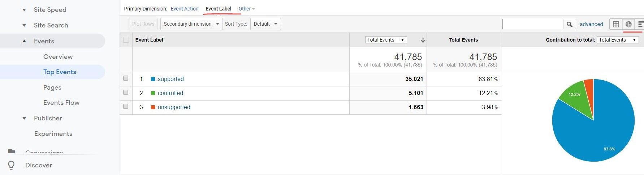Select the pie chart percentage view icon
The image size is (644, 175).
click(628, 24)
